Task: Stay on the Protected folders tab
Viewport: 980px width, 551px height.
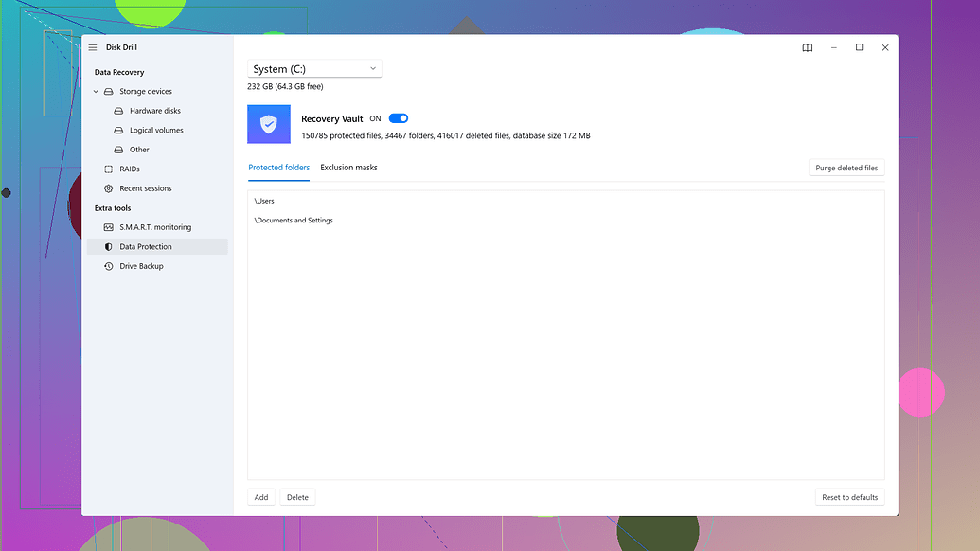Action: 278,167
